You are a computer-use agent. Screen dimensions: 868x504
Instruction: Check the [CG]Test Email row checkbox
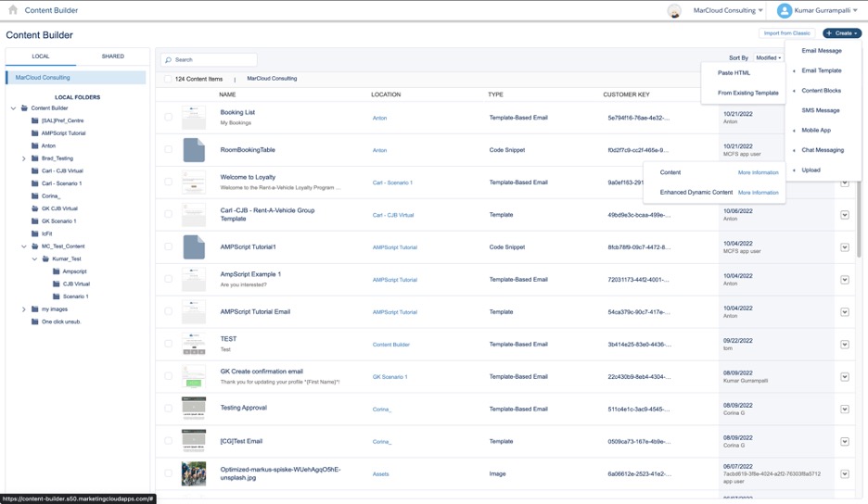pyautogui.click(x=168, y=441)
